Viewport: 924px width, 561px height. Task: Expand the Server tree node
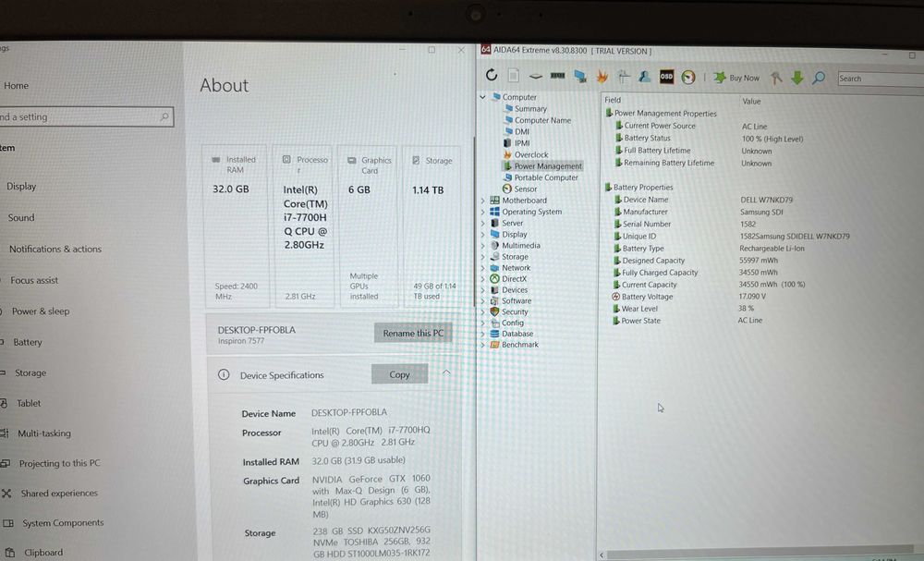coord(482,223)
